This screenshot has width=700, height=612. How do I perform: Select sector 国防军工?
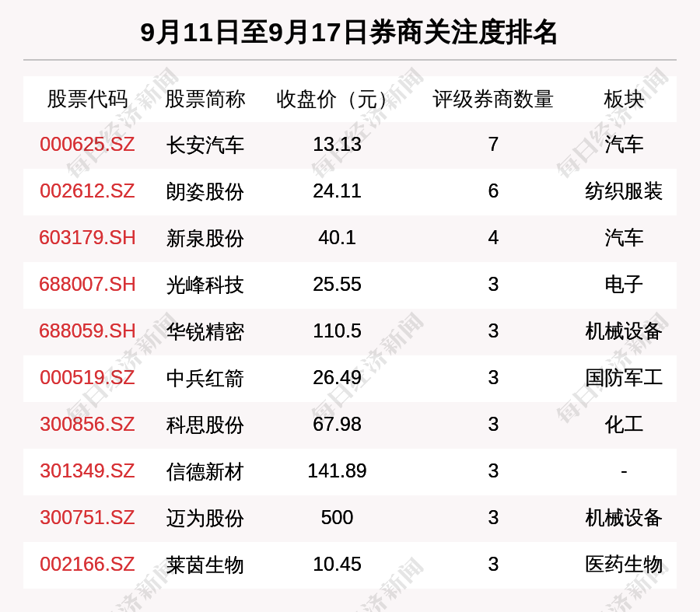(x=624, y=378)
